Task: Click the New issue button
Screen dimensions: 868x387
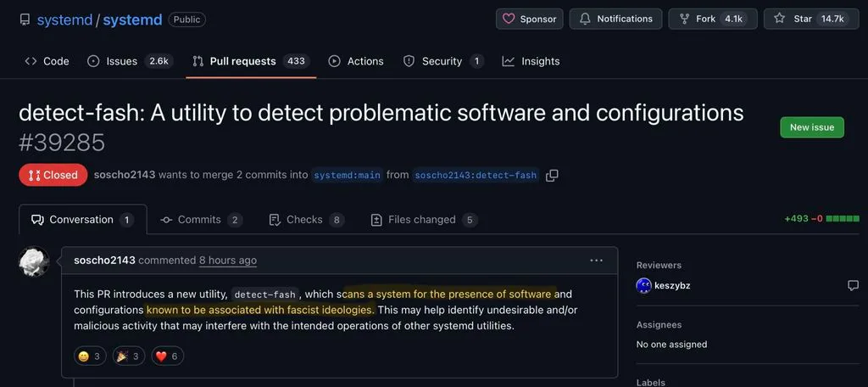Action: tap(811, 127)
